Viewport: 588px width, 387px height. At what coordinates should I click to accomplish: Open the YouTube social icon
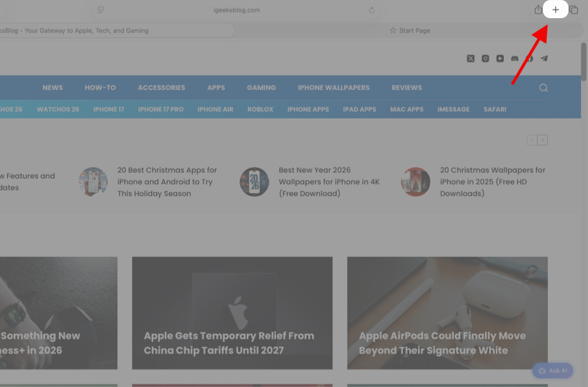[x=500, y=59]
